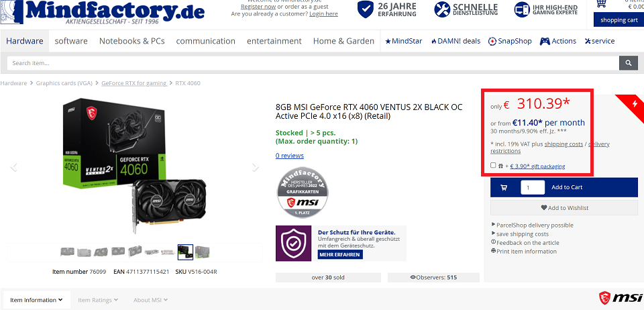Click the Schnelle Dienstleistung wrench badge

click(x=466, y=9)
